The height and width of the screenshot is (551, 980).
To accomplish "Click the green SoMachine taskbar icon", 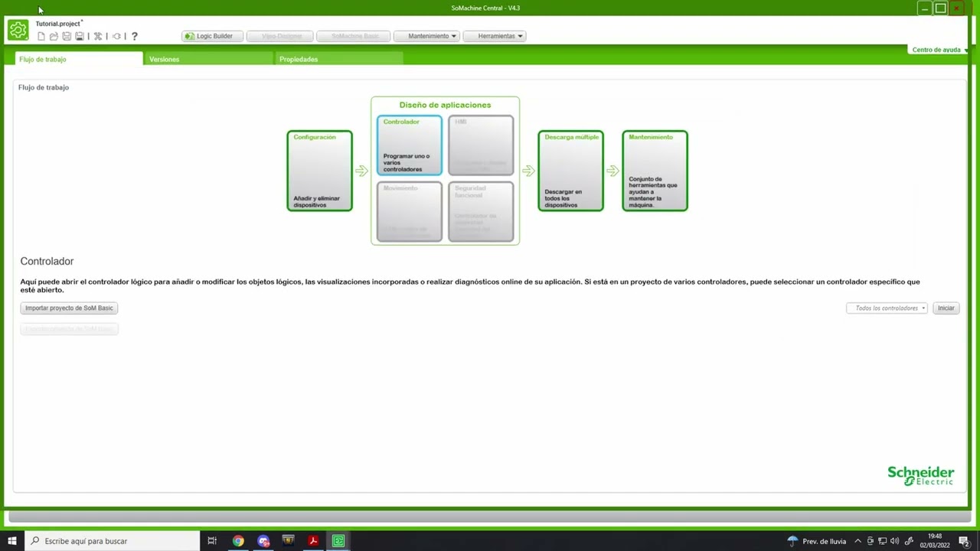I will (338, 541).
